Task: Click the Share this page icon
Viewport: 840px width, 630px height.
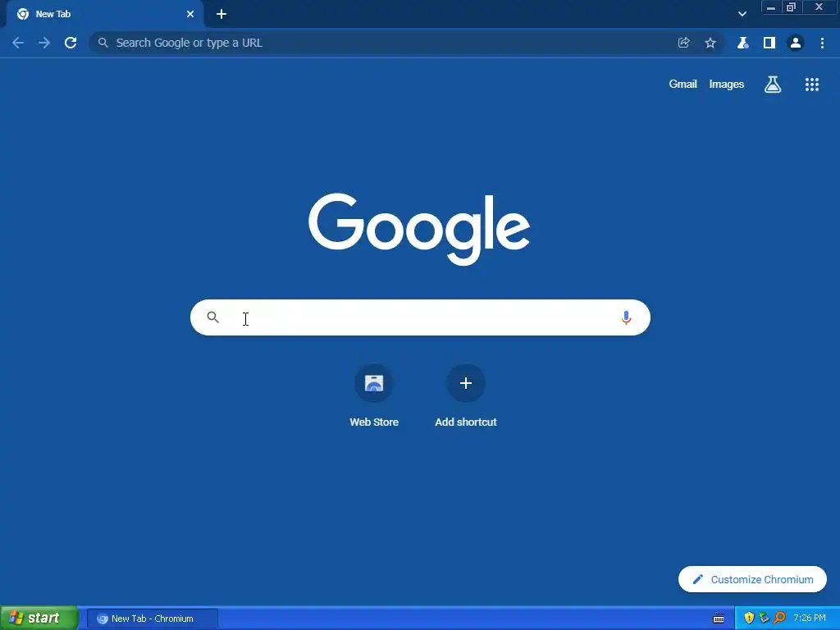Action: 683,43
